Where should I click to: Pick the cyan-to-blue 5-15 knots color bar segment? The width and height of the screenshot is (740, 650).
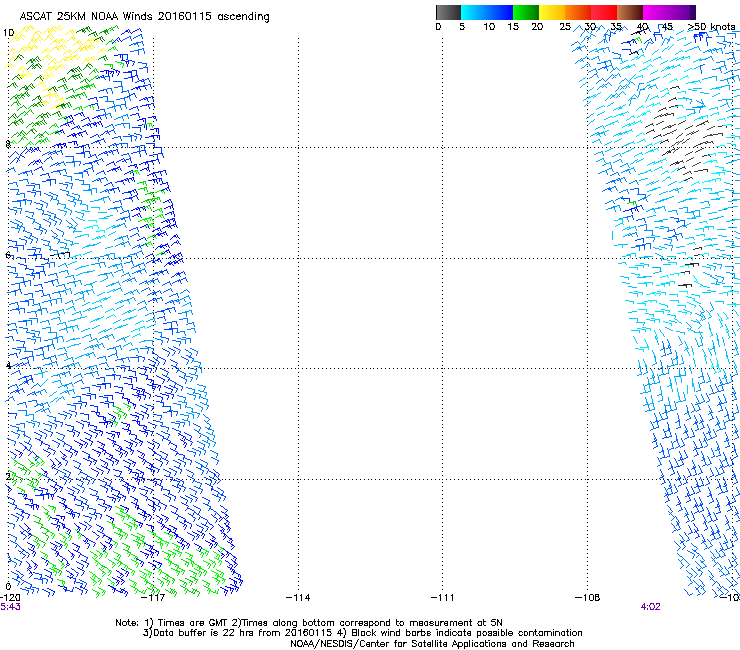coord(487,12)
